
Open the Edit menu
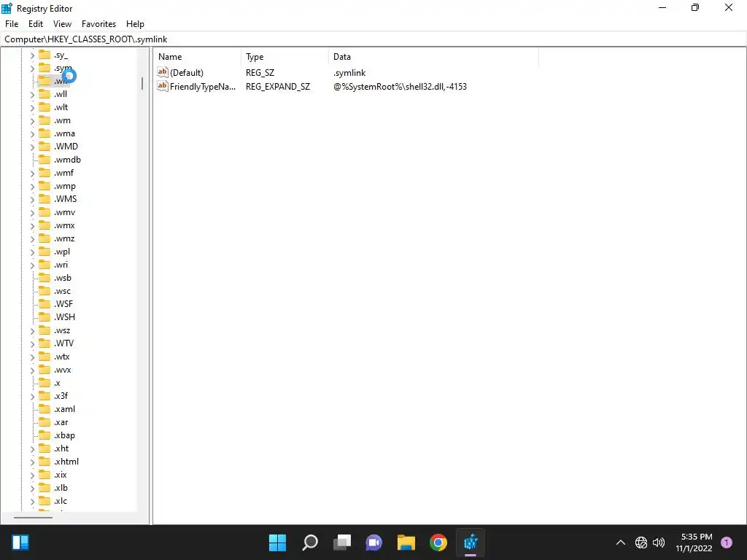coord(36,24)
